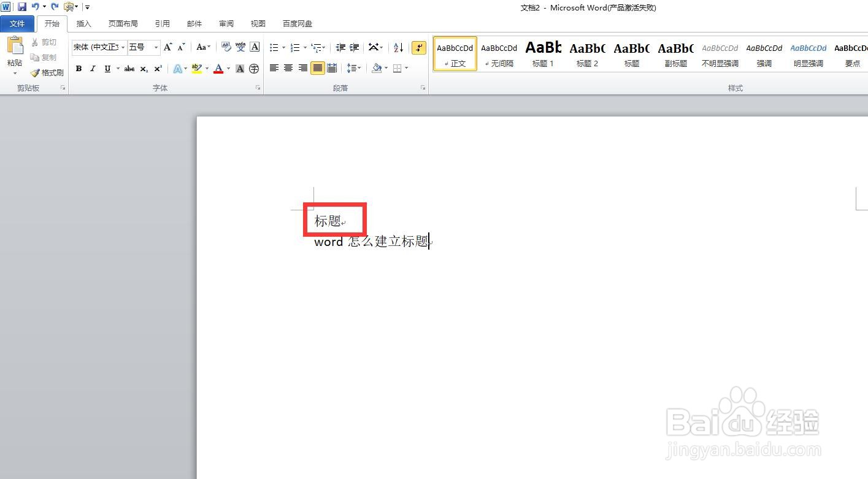This screenshot has height=479, width=868.
Task: Open the Asian Layout (Chinese layout) dropdown
Action: click(x=376, y=47)
